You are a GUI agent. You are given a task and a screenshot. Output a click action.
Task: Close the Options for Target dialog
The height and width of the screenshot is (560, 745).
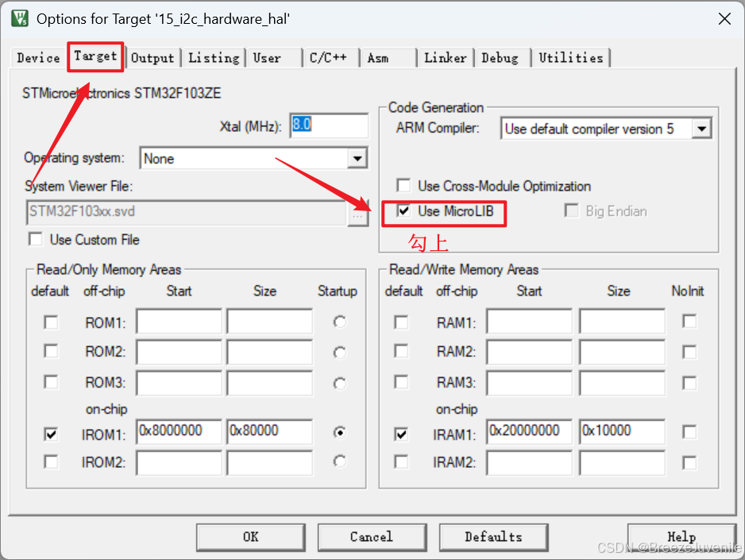724,19
